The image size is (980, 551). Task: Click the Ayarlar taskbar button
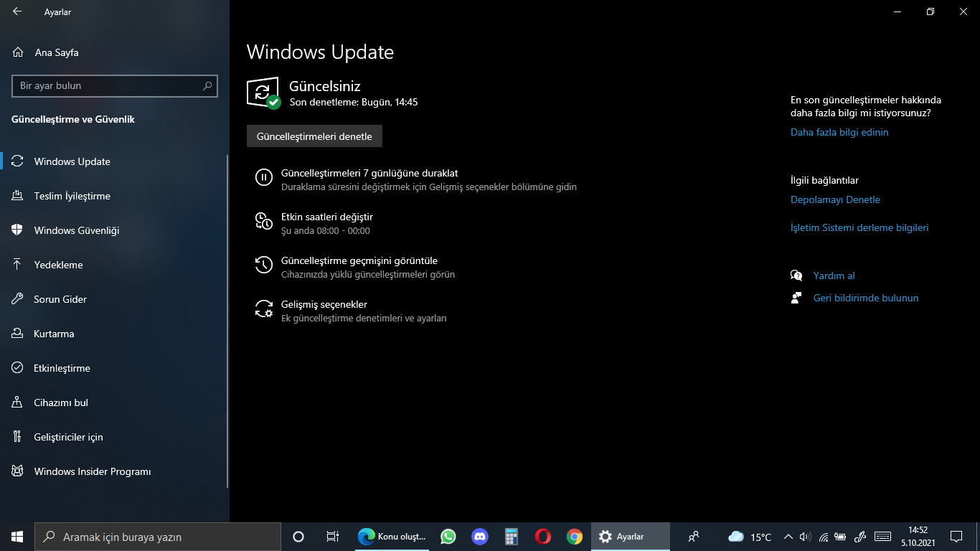click(631, 537)
